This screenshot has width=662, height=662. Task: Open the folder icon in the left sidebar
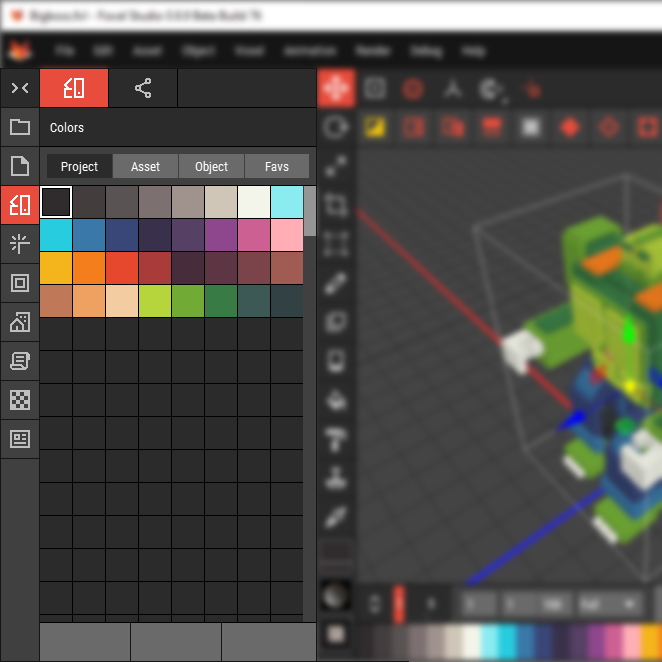(x=20, y=127)
